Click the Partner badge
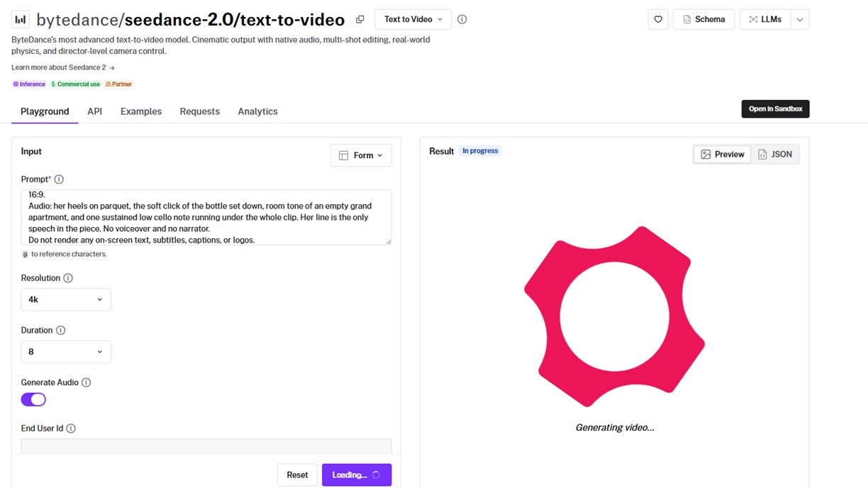The width and height of the screenshot is (868, 488). tap(118, 84)
